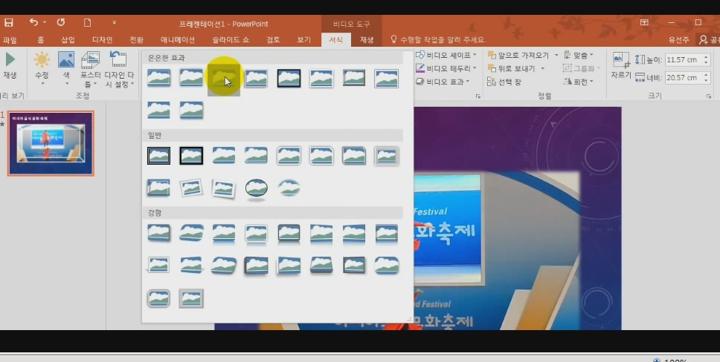Apply the thick black frame style under 일반

tap(191, 156)
